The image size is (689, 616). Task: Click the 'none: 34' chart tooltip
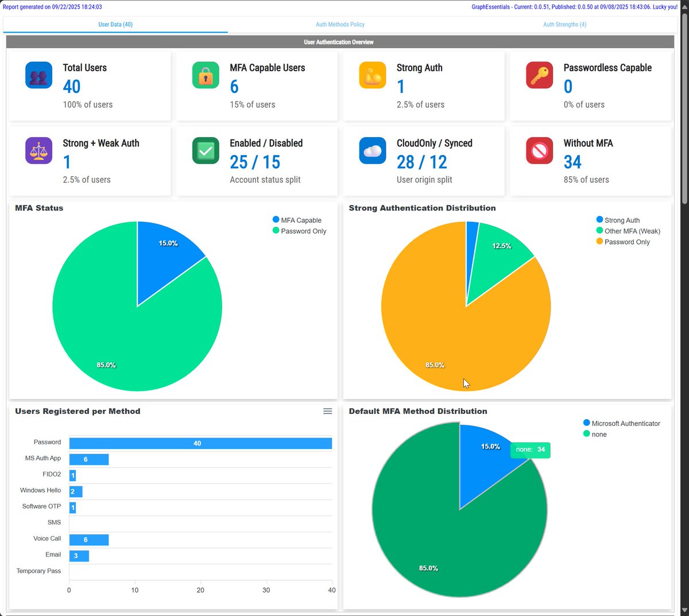pos(531,450)
